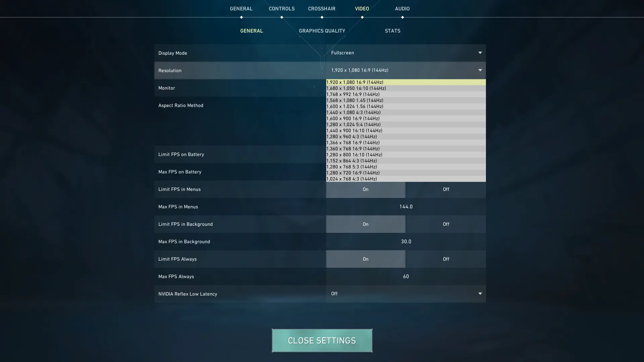Expand the Display Mode dropdown arrow
644x362 pixels.
480,53
